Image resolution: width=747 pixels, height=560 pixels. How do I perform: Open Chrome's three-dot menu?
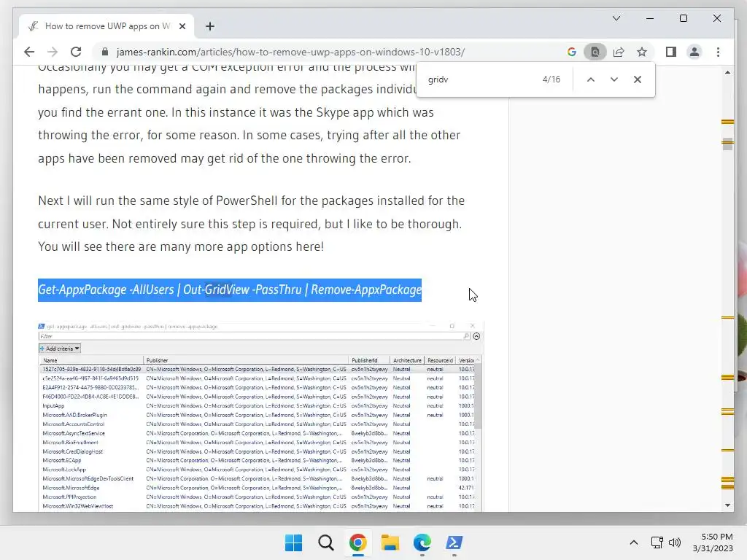718,52
